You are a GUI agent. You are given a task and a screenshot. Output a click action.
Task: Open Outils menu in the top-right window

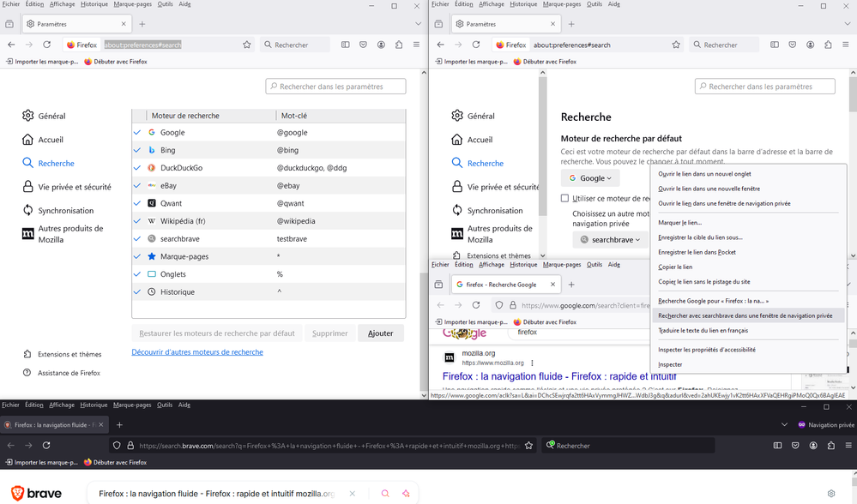pyautogui.click(x=594, y=4)
